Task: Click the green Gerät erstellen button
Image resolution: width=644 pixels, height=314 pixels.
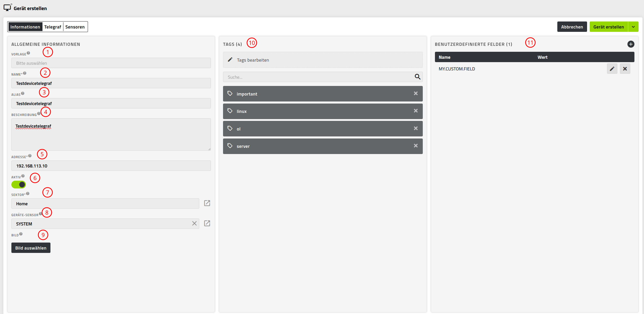Action: coord(609,27)
